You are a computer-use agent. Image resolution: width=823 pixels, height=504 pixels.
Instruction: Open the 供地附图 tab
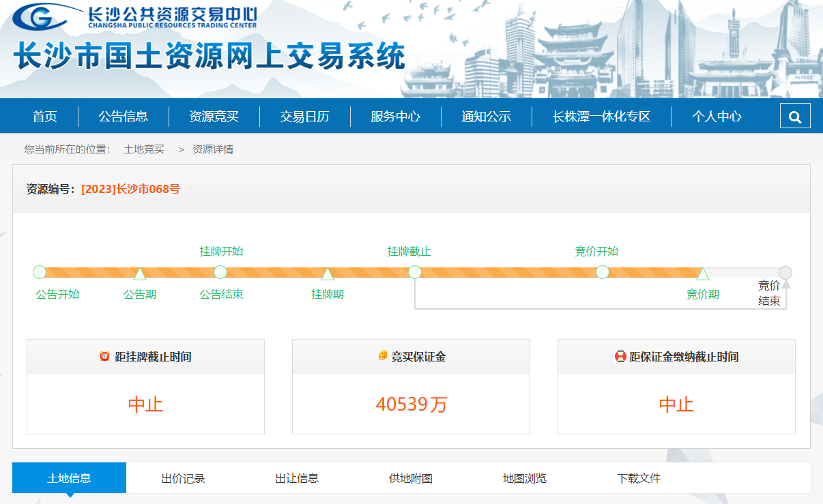click(411, 478)
